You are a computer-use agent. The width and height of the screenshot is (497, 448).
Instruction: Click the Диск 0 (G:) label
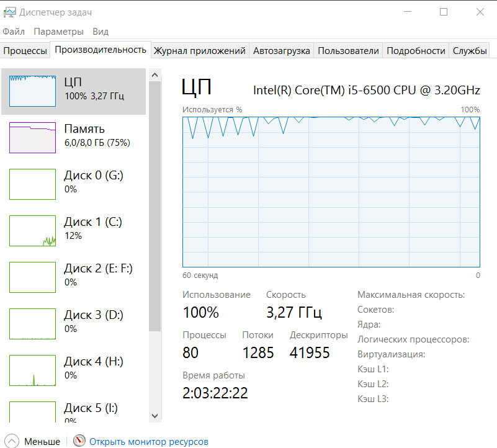coord(94,176)
